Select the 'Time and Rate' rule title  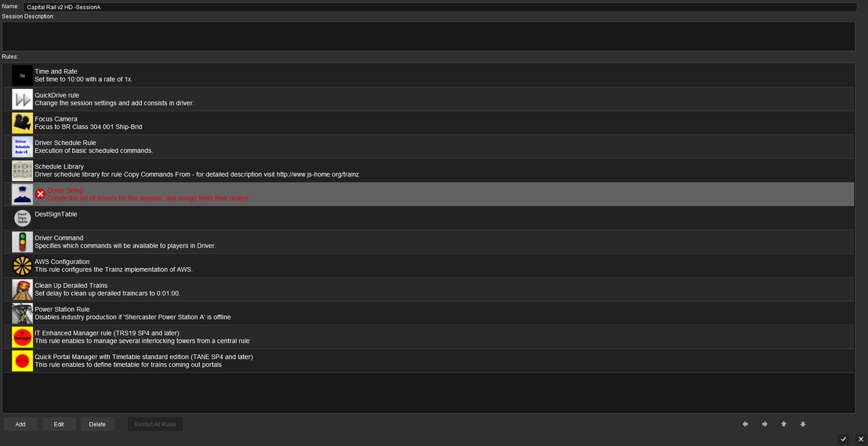pos(56,71)
